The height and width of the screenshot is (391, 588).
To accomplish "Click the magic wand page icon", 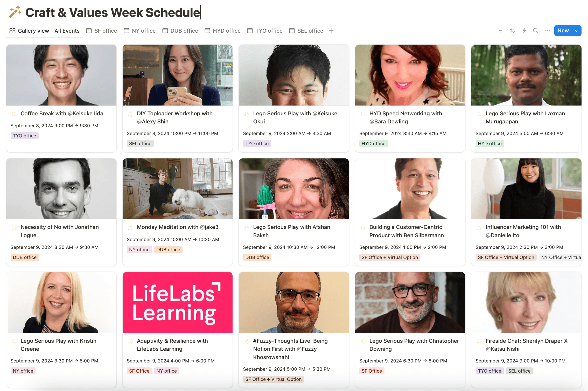I will [x=15, y=12].
